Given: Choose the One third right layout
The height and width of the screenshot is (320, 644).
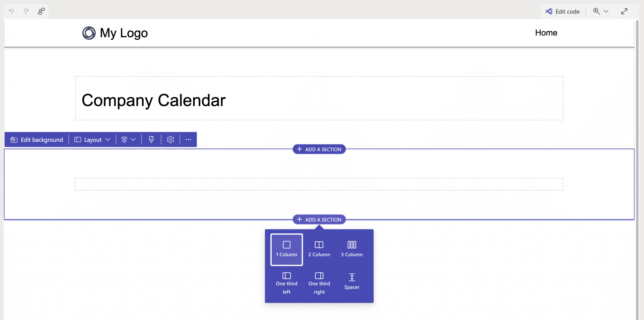Looking at the screenshot, I should pos(319,281).
